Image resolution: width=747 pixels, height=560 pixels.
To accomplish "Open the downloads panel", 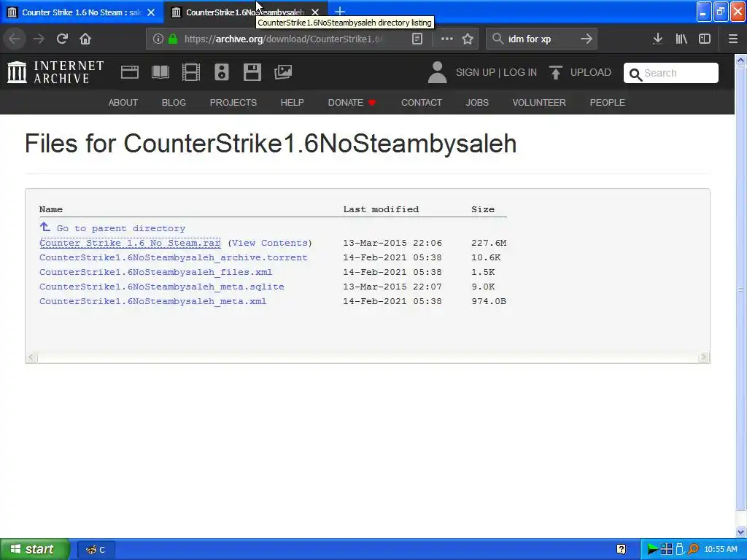I will coord(658,39).
